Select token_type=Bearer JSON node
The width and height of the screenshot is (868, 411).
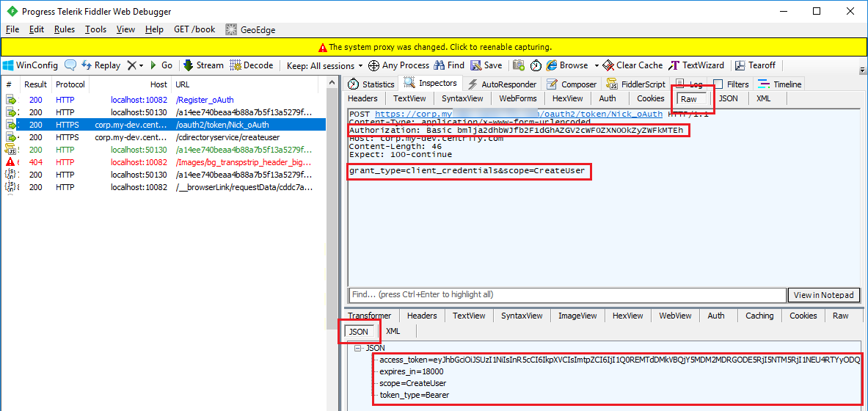pyautogui.click(x=415, y=395)
